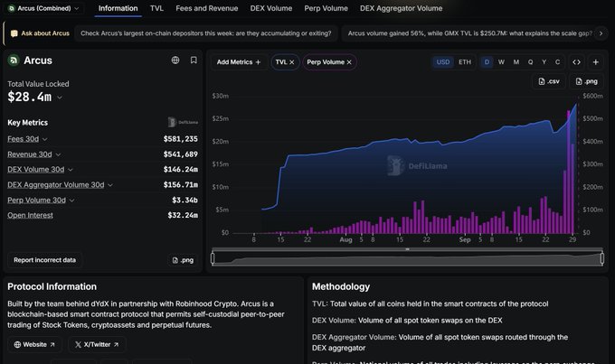
Task: Open the DEX Aggregator Volume tab
Action: coord(401,8)
